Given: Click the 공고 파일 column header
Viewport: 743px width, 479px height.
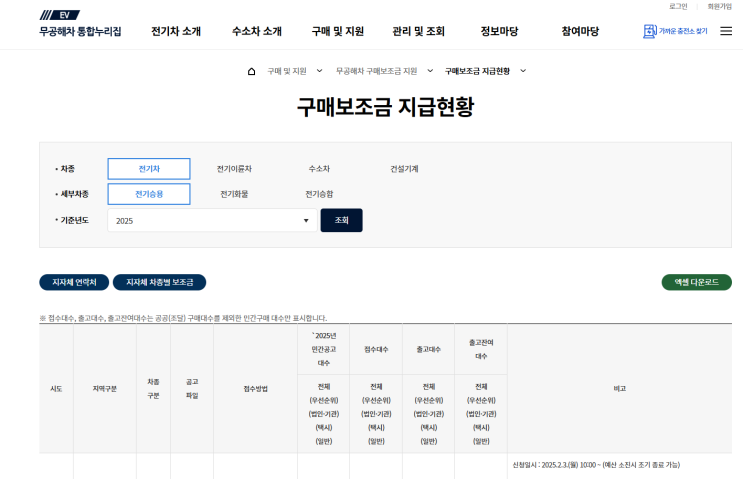Looking at the screenshot, I should (x=192, y=389).
